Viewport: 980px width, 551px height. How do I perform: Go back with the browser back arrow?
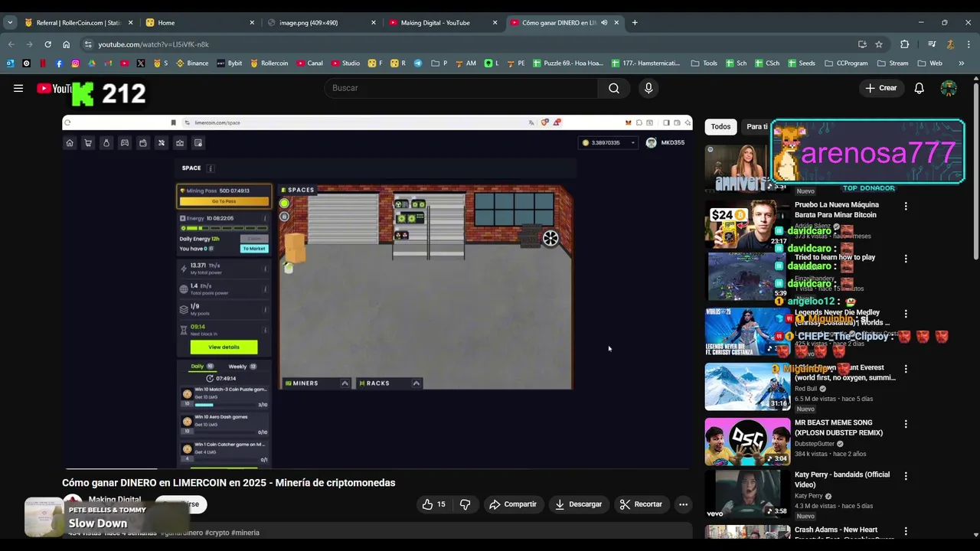coord(11,44)
